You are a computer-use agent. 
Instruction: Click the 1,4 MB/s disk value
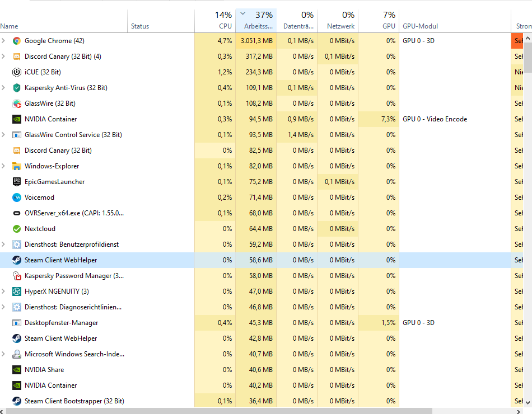tap(297, 135)
